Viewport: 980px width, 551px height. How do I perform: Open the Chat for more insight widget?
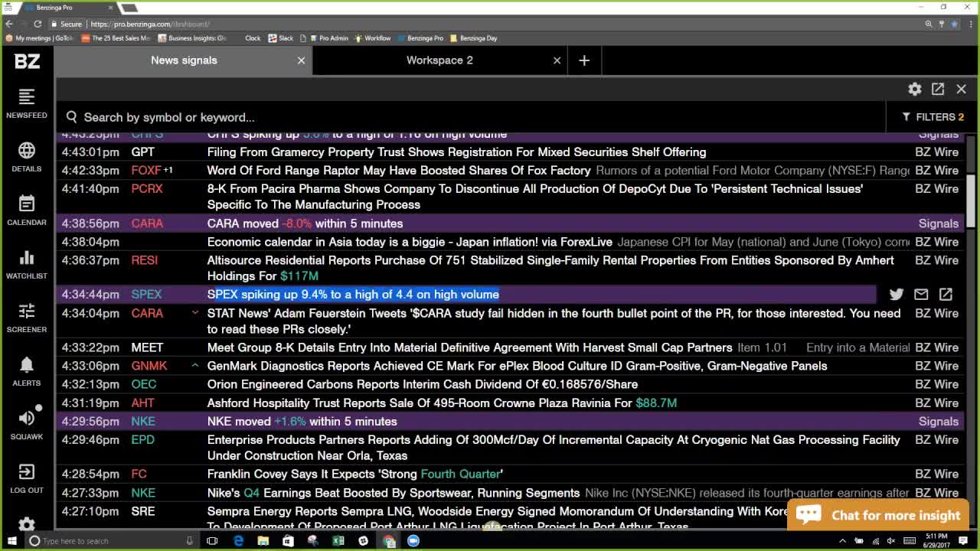(877, 515)
